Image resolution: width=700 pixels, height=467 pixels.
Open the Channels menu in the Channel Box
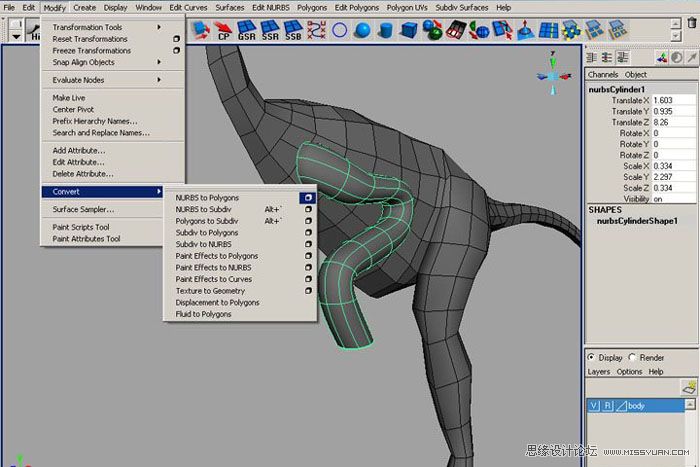pos(603,75)
